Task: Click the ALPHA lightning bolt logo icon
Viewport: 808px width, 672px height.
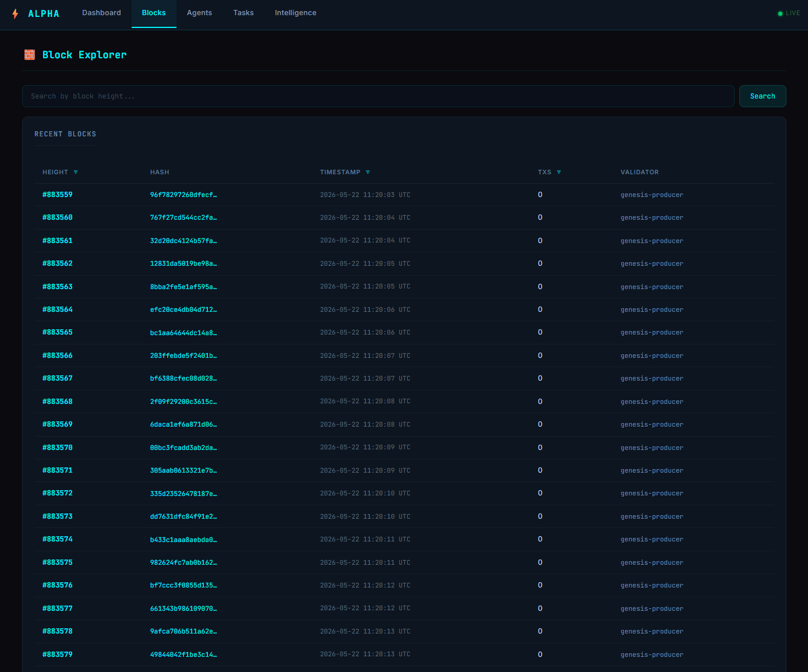Action: click(15, 13)
